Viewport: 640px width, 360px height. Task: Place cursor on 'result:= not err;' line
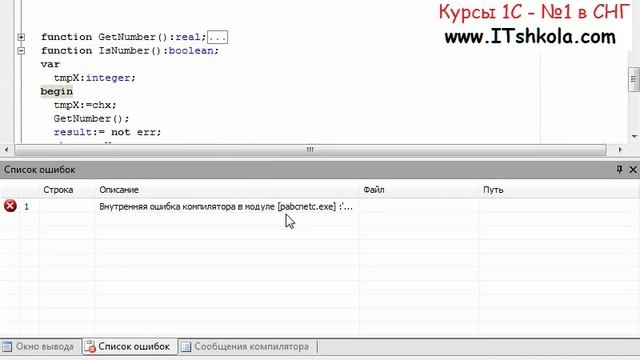click(107, 132)
